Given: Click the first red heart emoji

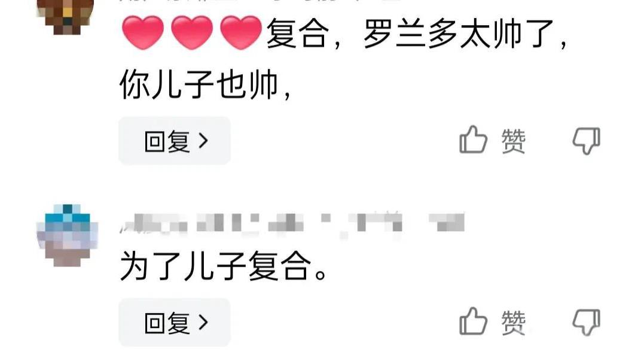Looking at the screenshot, I should tap(142, 33).
